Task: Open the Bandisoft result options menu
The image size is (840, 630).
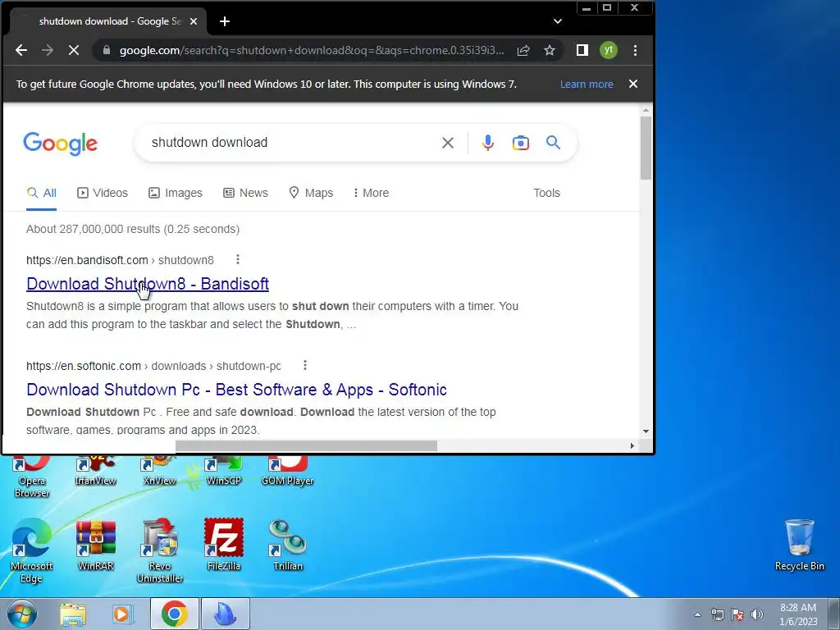Action: tap(238, 260)
